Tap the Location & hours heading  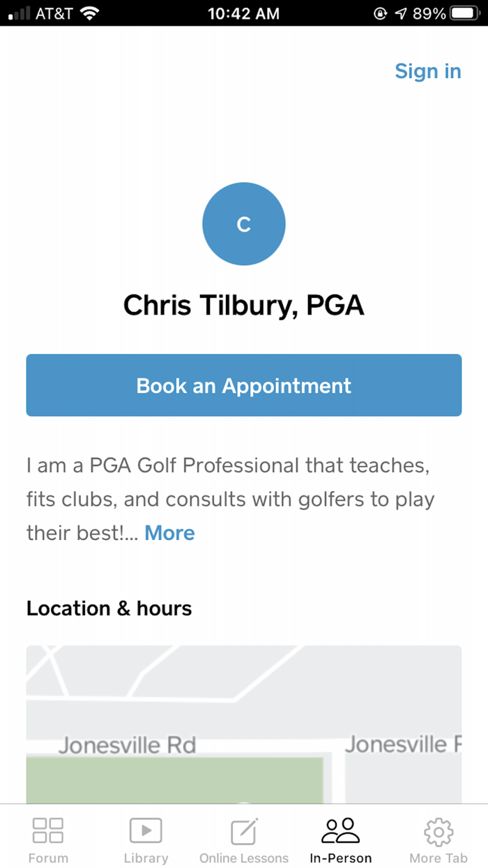click(109, 608)
